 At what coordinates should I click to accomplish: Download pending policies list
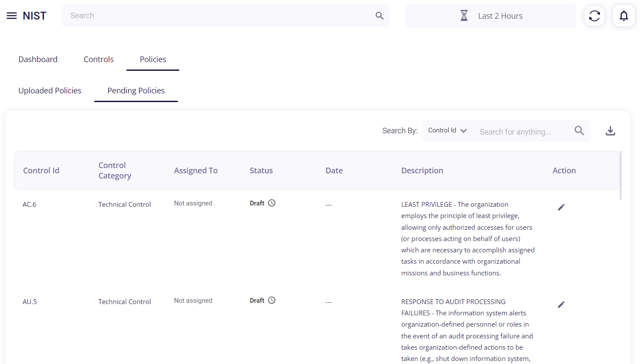coord(610,131)
